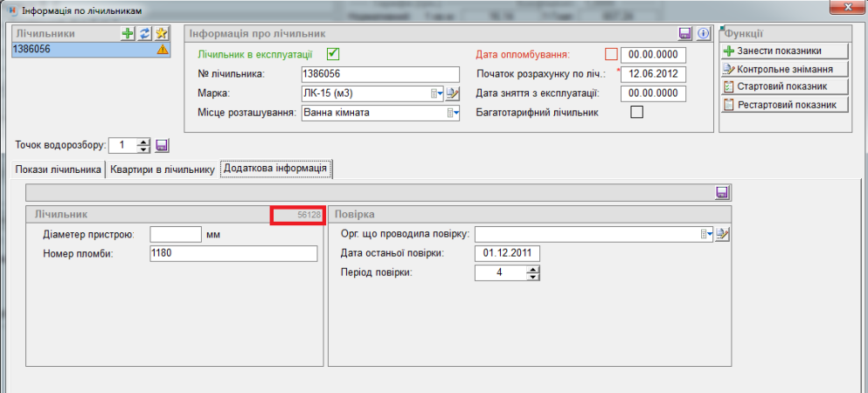Save meter information with the top floppy icon
The width and height of the screenshot is (868, 393).
(x=685, y=33)
